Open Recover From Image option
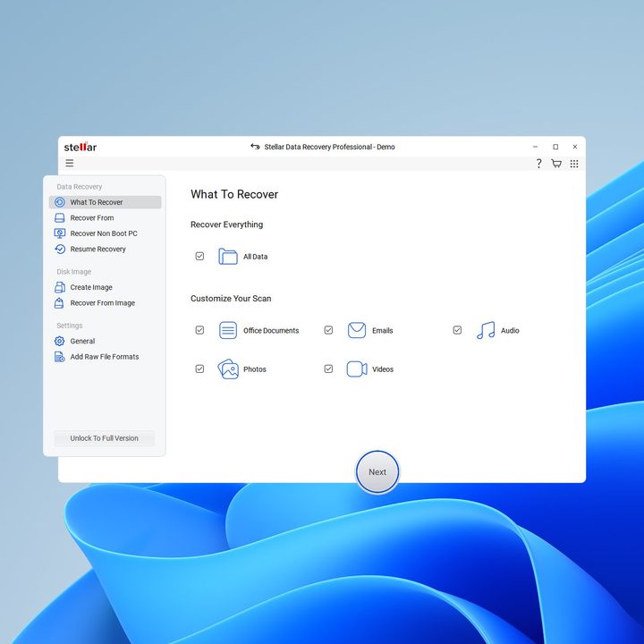The height and width of the screenshot is (644, 644). (106, 302)
